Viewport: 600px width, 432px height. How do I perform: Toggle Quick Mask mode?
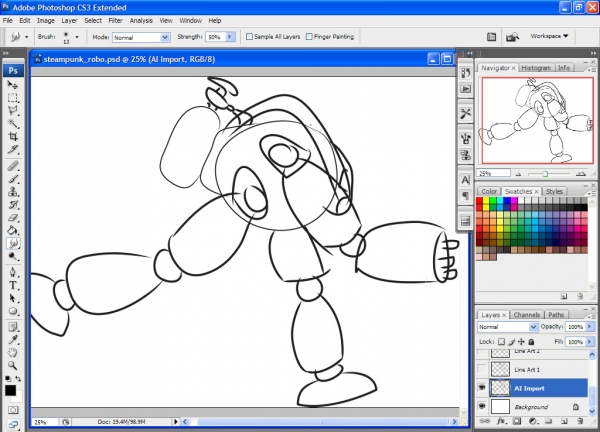[13, 410]
